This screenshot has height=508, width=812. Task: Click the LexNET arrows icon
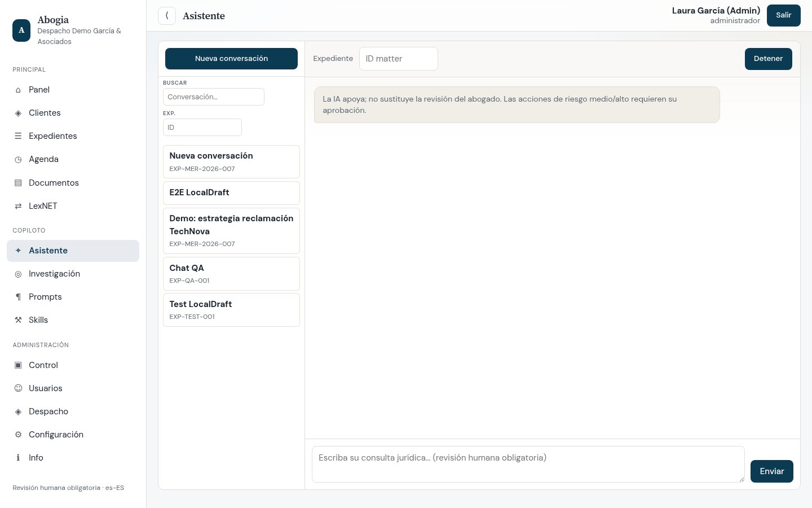(x=18, y=206)
